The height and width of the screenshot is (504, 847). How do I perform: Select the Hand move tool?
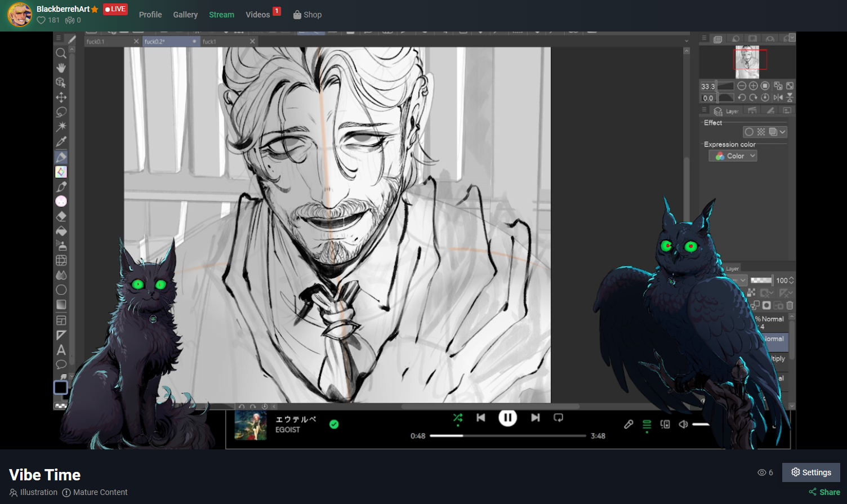coord(61,68)
